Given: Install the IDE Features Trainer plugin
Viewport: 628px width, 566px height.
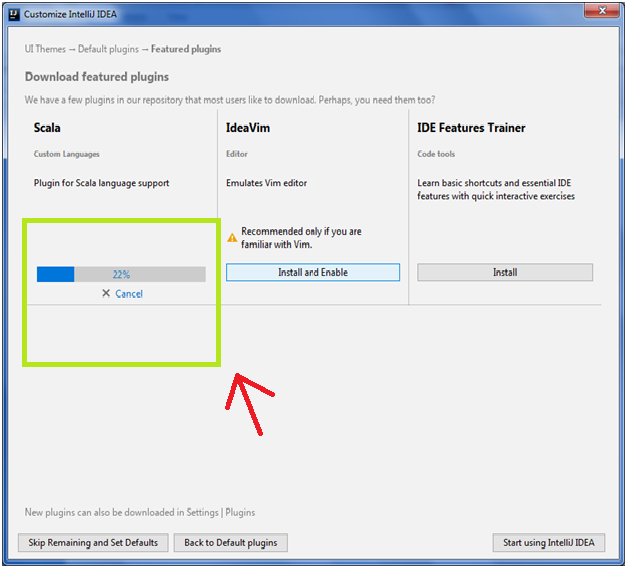Looking at the screenshot, I should [x=505, y=272].
